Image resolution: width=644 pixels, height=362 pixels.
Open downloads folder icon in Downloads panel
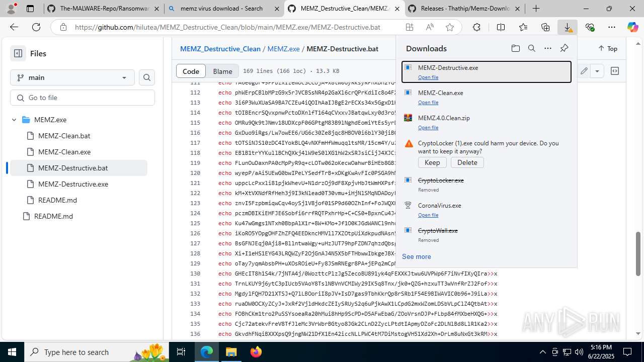click(x=516, y=48)
